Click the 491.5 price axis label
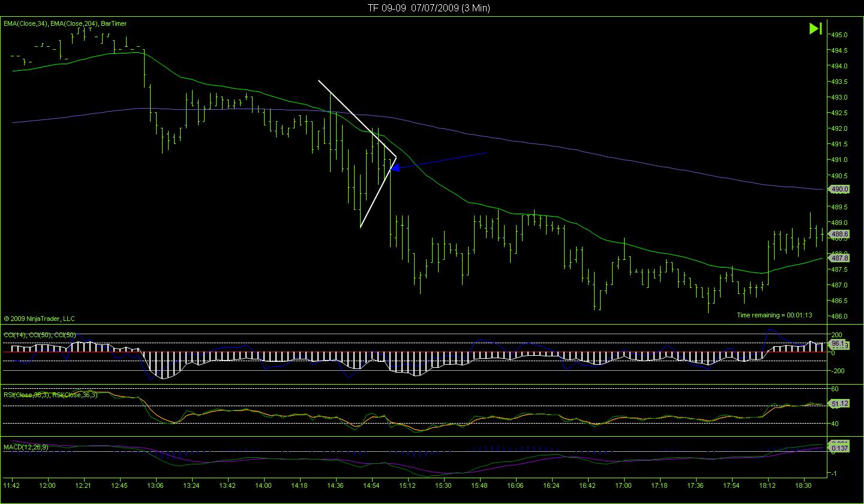This screenshot has height=504, width=864. point(839,144)
